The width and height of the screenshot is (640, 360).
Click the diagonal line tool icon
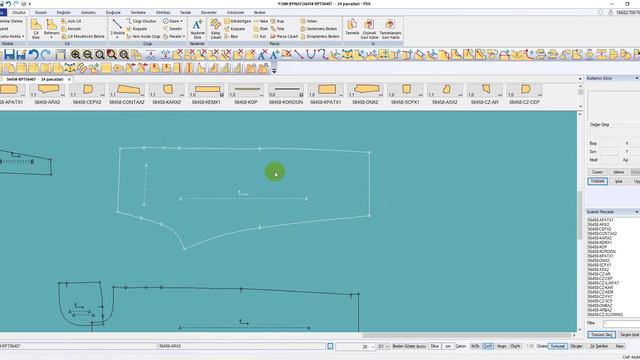[x=299, y=54]
